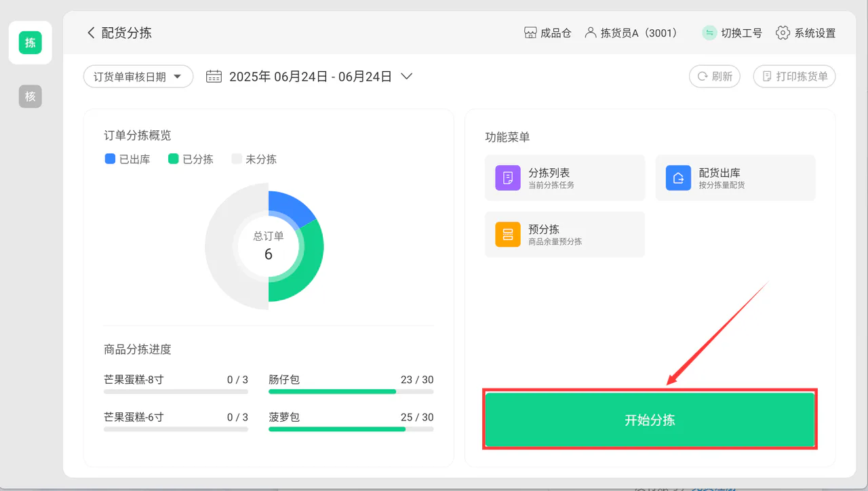Click the 商品分拣进度 heading
Viewport: 868px width, 491px height.
(138, 349)
